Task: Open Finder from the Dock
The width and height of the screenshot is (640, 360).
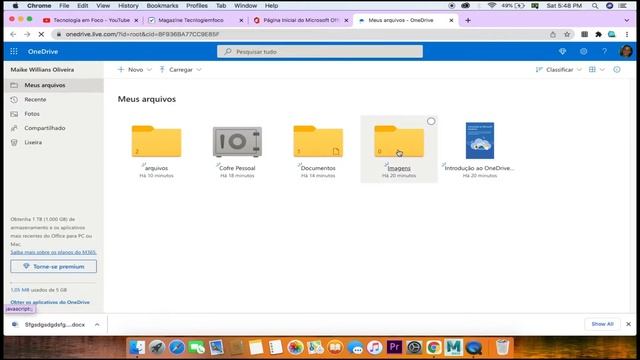Action: click(137, 347)
